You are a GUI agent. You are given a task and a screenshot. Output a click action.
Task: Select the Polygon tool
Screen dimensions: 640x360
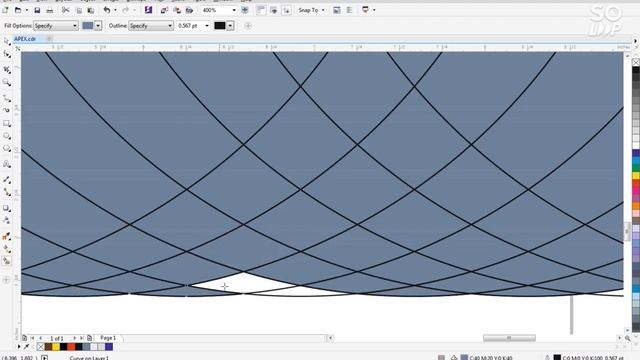(x=7, y=148)
